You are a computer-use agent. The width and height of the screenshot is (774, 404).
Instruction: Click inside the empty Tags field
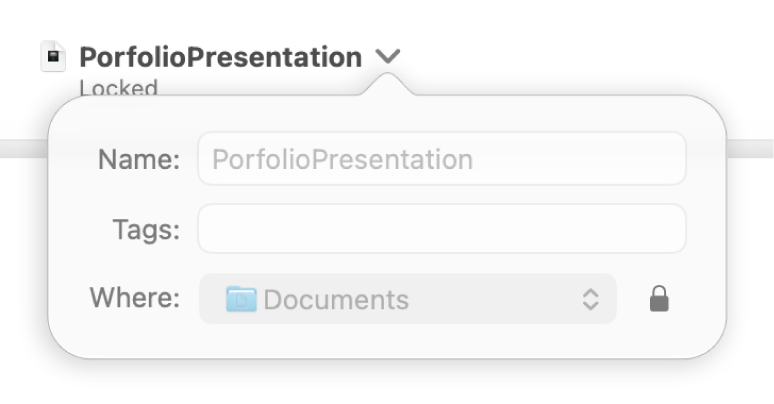(x=441, y=229)
